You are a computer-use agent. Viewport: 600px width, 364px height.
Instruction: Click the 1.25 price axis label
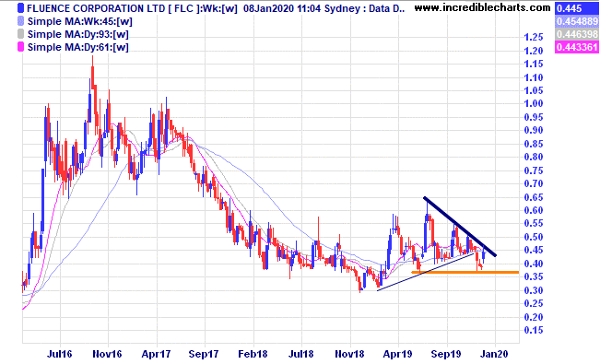pyautogui.click(x=534, y=37)
